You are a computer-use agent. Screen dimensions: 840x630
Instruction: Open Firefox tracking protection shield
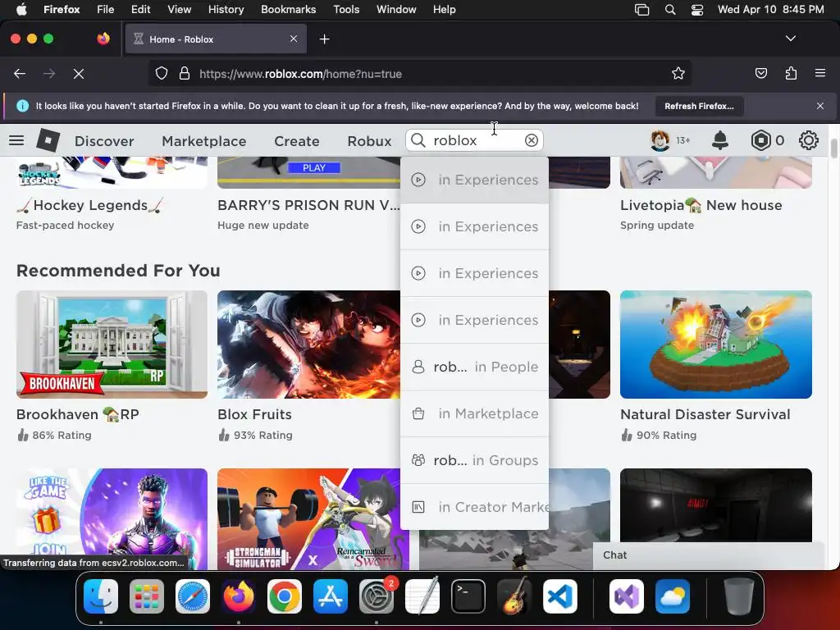pyautogui.click(x=162, y=73)
